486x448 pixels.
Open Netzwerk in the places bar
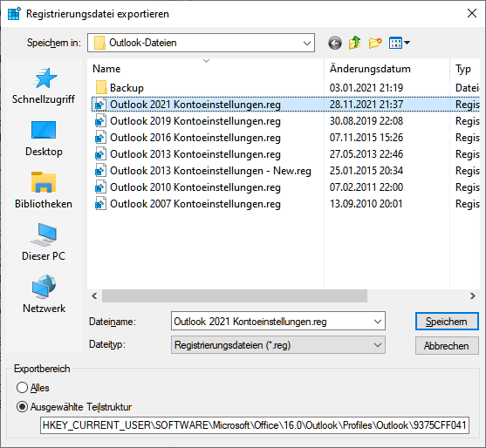pyautogui.click(x=44, y=295)
